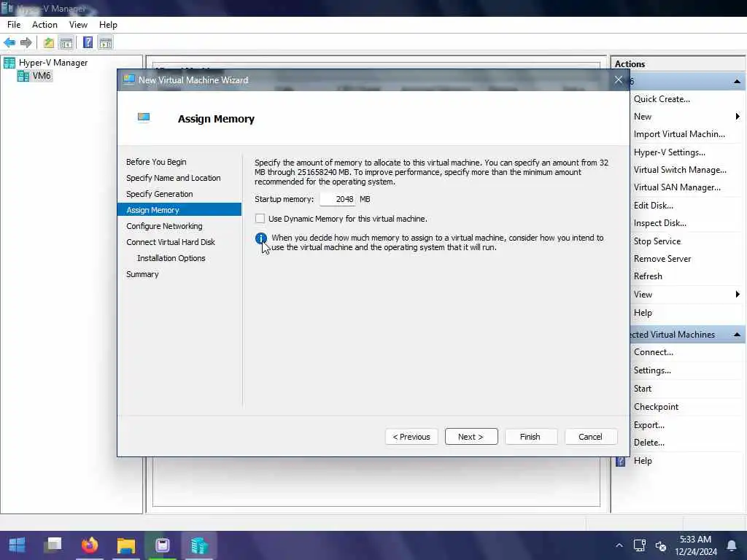Open the Help menu
Viewport: 747px width, 560px height.
click(x=108, y=25)
